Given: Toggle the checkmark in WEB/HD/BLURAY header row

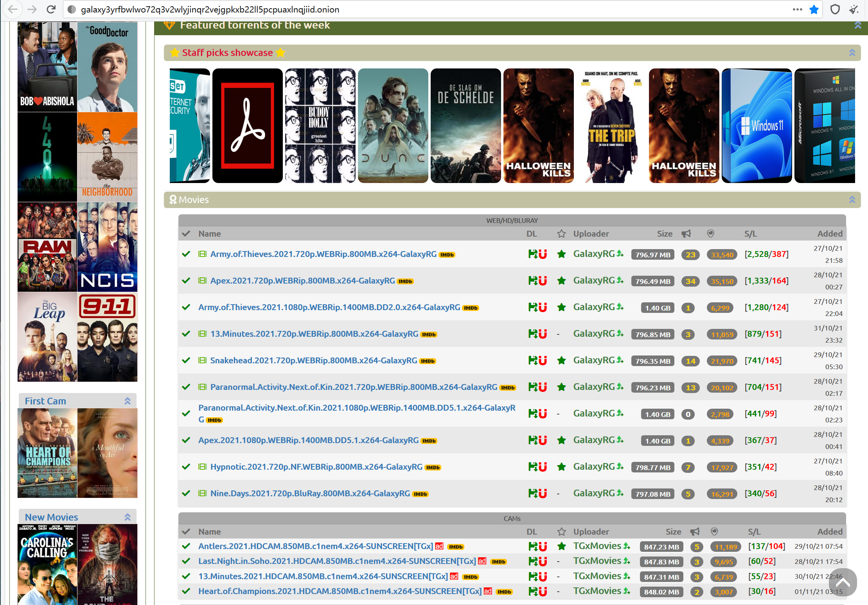Looking at the screenshot, I should click(x=186, y=234).
